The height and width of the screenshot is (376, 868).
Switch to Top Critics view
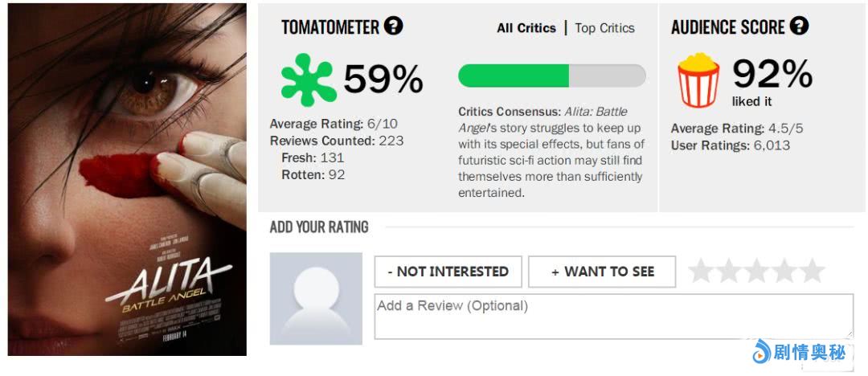(604, 28)
